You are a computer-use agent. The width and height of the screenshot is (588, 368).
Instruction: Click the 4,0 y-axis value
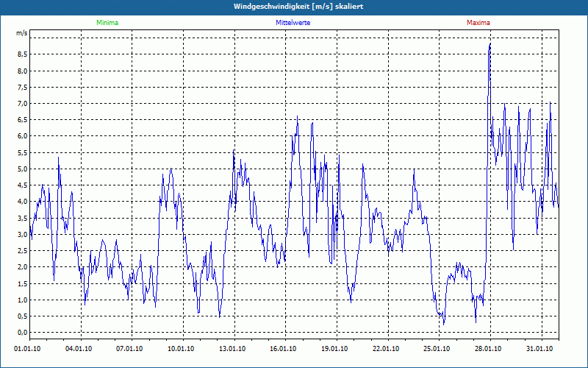point(22,201)
